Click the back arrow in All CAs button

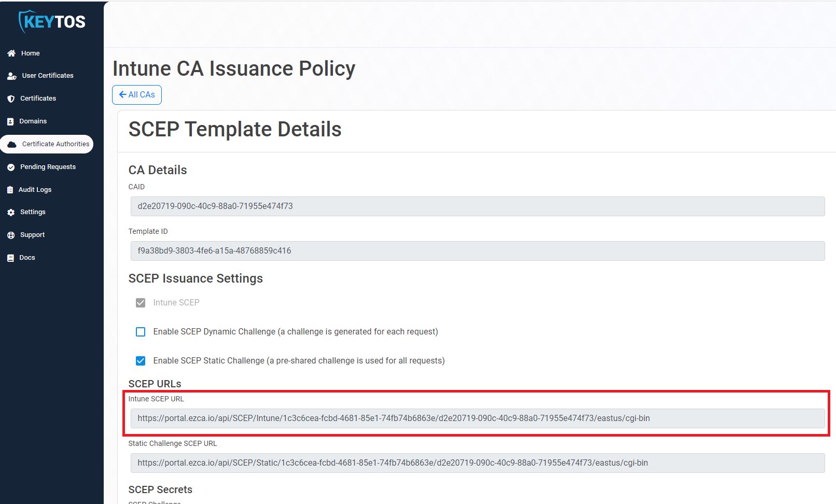click(x=123, y=94)
